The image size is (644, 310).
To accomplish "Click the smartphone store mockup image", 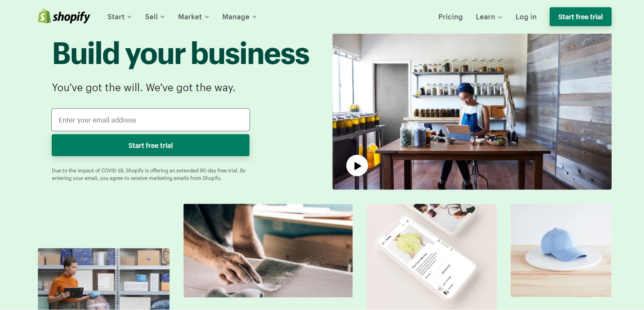I will point(432,257).
